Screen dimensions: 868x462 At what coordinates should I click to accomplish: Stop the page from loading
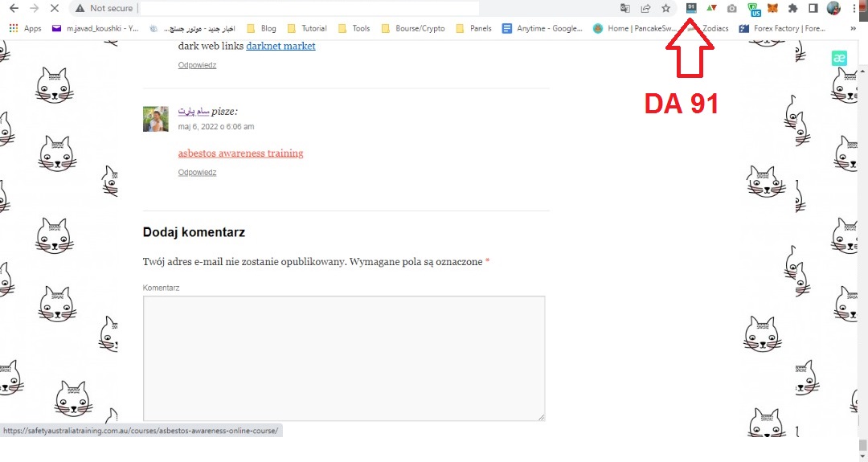pyautogui.click(x=54, y=8)
